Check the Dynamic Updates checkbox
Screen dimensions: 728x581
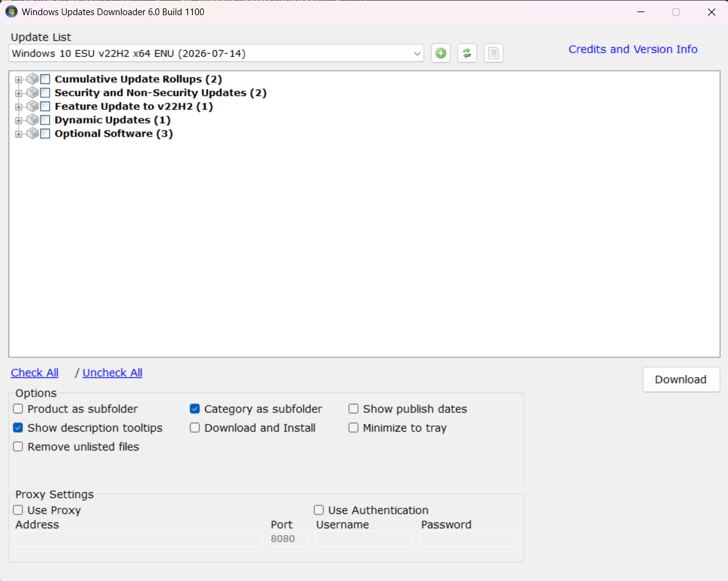[x=45, y=120]
